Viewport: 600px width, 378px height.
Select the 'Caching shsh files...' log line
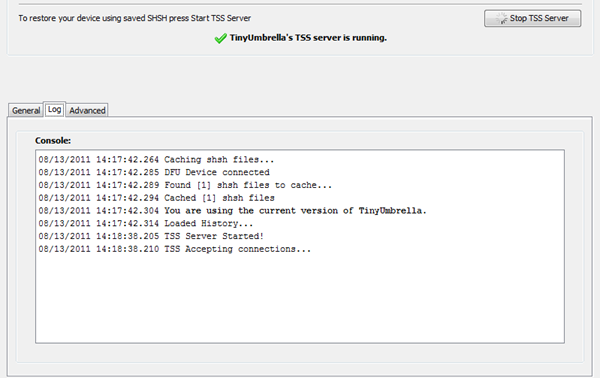tap(156, 160)
